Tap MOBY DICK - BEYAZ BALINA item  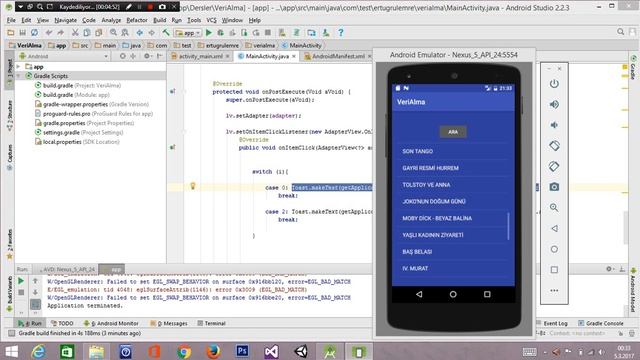click(x=453, y=218)
